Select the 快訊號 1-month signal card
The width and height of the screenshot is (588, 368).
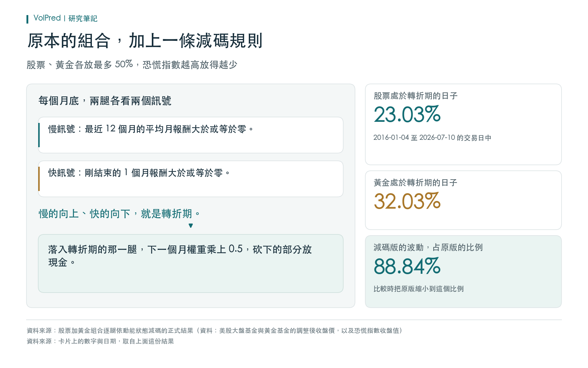click(191, 179)
